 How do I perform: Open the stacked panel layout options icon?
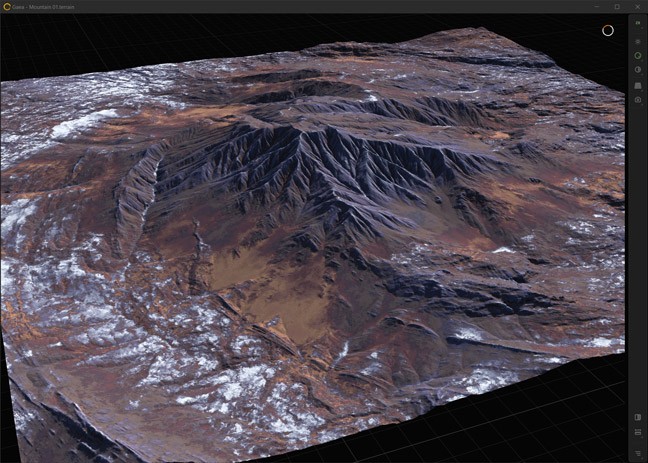point(638,432)
